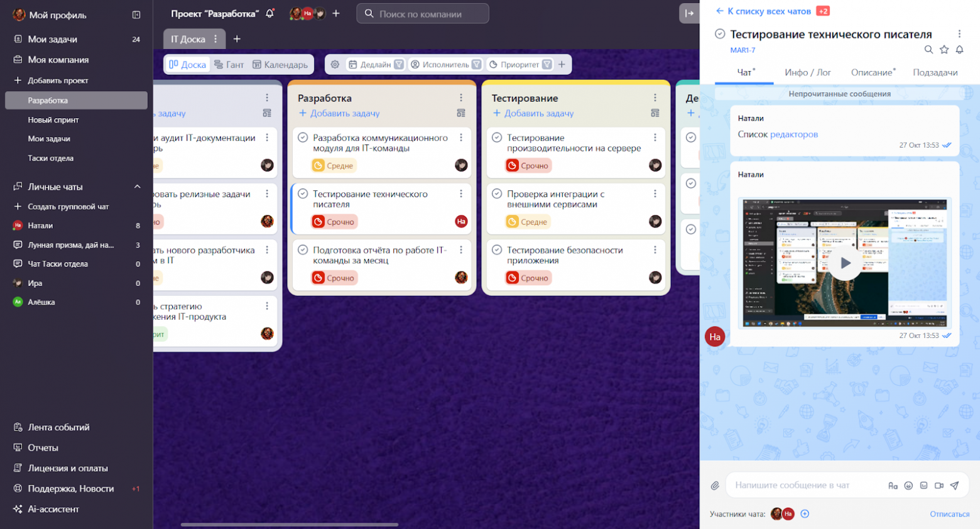
Task: Mark 'Подготовка отчёта по работе IT-команды' done
Action: (302, 250)
